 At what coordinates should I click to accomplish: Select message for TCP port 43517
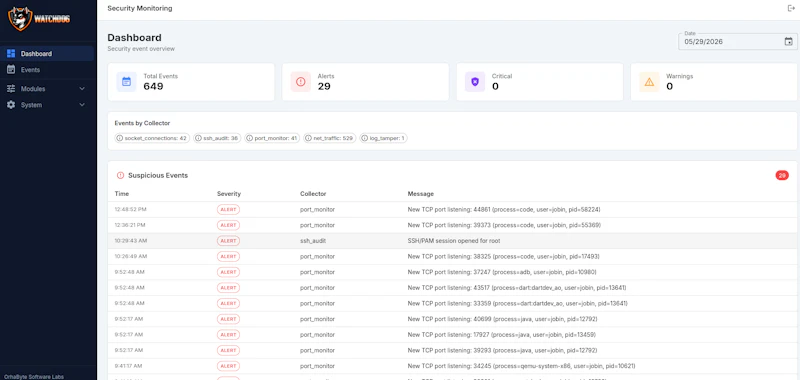coord(517,288)
